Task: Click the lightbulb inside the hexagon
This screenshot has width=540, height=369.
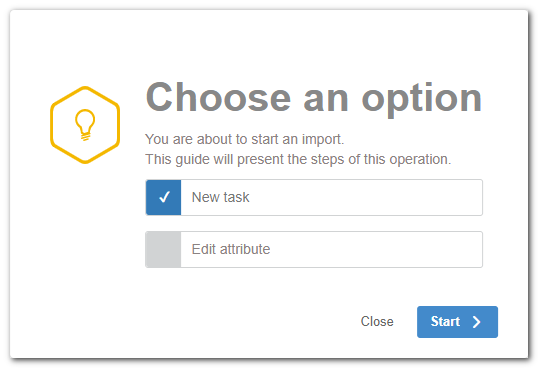Action: [x=85, y=125]
